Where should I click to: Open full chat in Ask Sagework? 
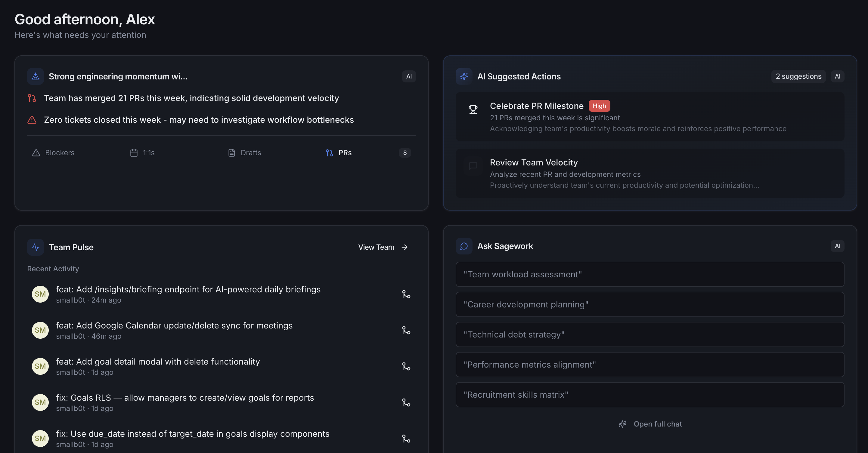click(x=657, y=424)
